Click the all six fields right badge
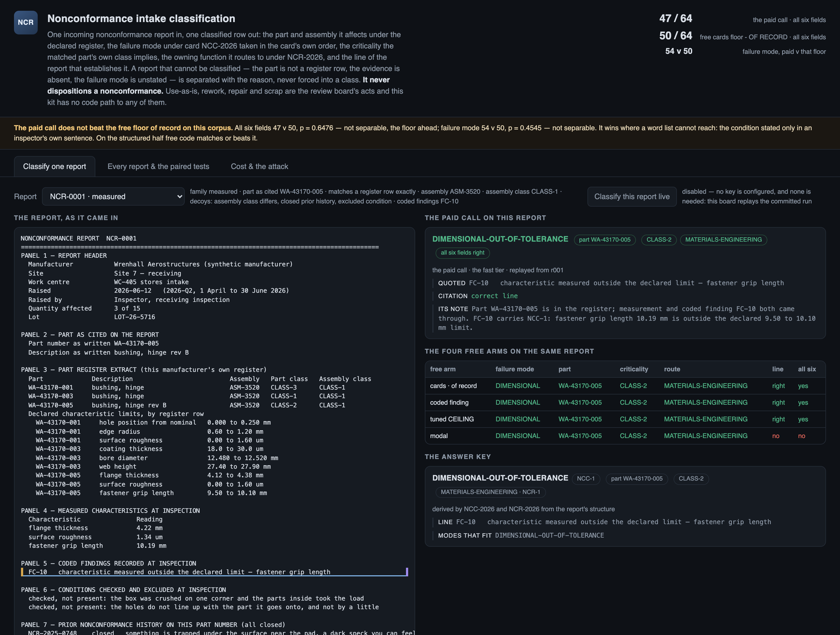The width and height of the screenshot is (840, 635). coord(463,252)
